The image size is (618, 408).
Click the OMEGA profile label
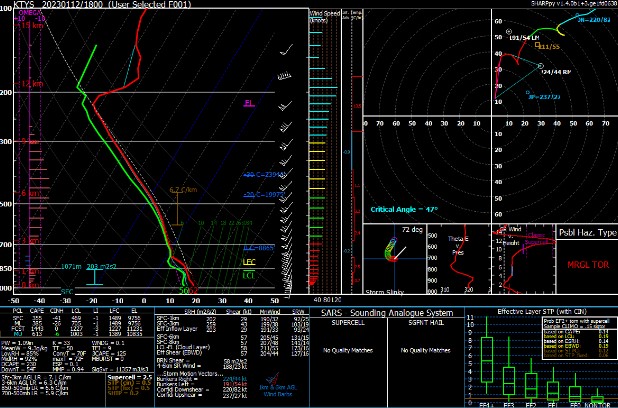30,13
